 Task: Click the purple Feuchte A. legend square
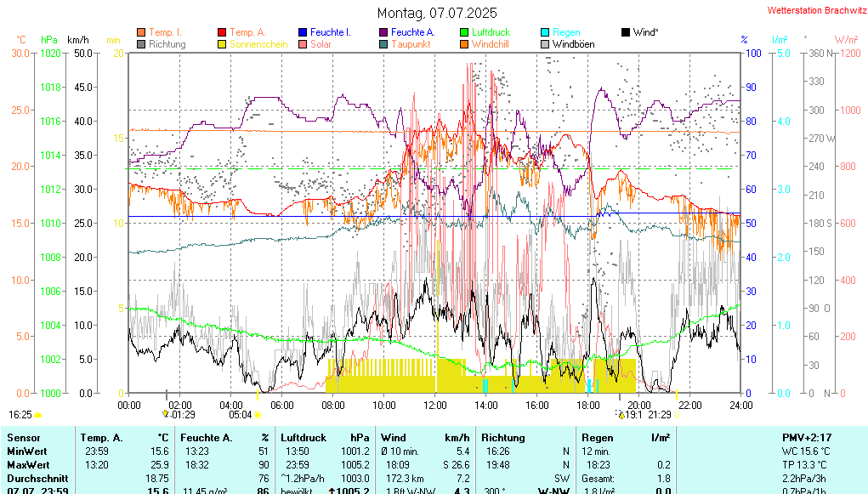(384, 32)
